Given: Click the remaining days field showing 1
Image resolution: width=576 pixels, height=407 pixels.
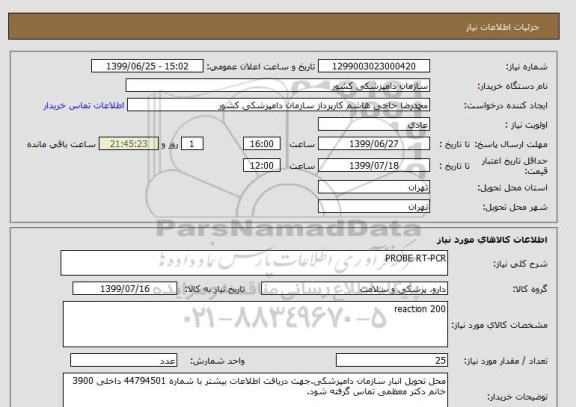Looking at the screenshot, I should pyautogui.click(x=192, y=144).
